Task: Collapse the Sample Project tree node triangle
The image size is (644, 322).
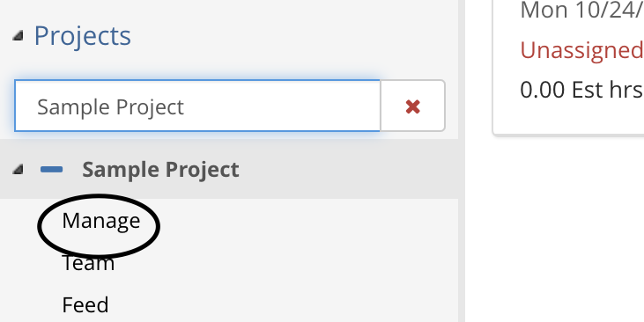Action: 17,169
